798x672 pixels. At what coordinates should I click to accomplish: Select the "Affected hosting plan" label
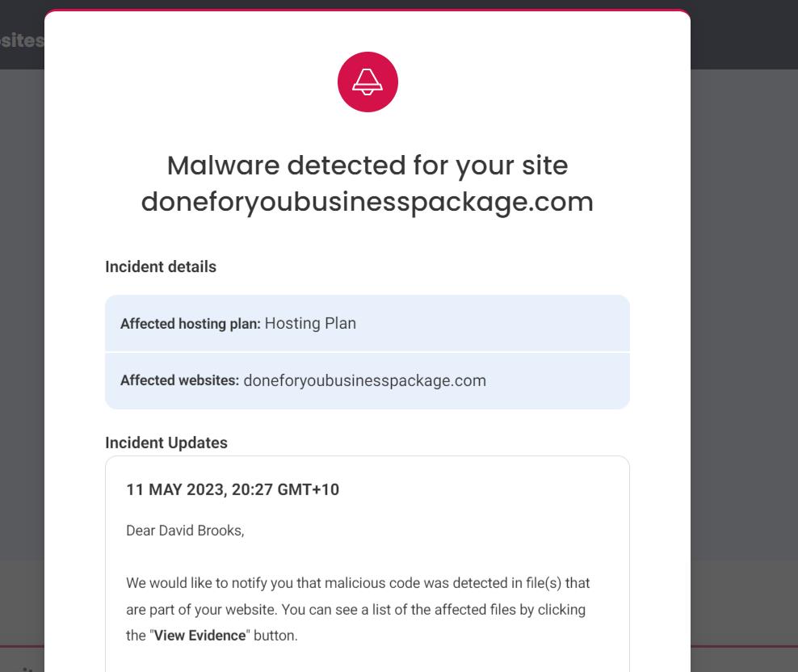click(191, 324)
